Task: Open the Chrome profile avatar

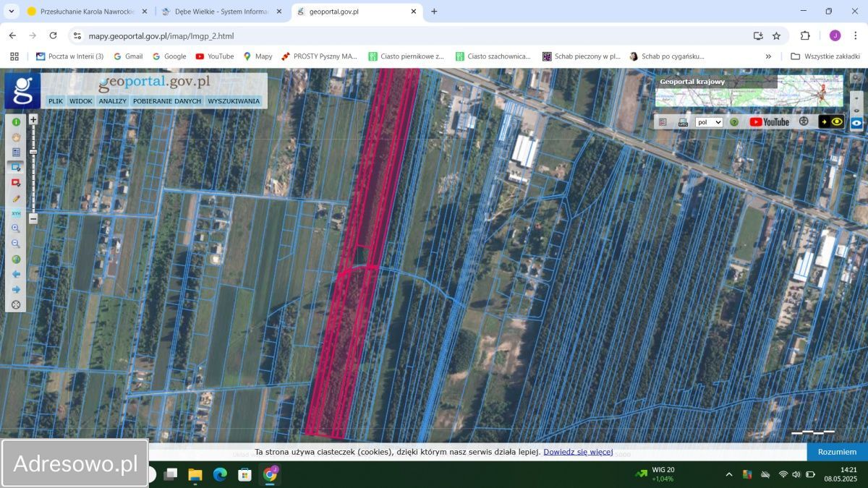Action: [835, 35]
